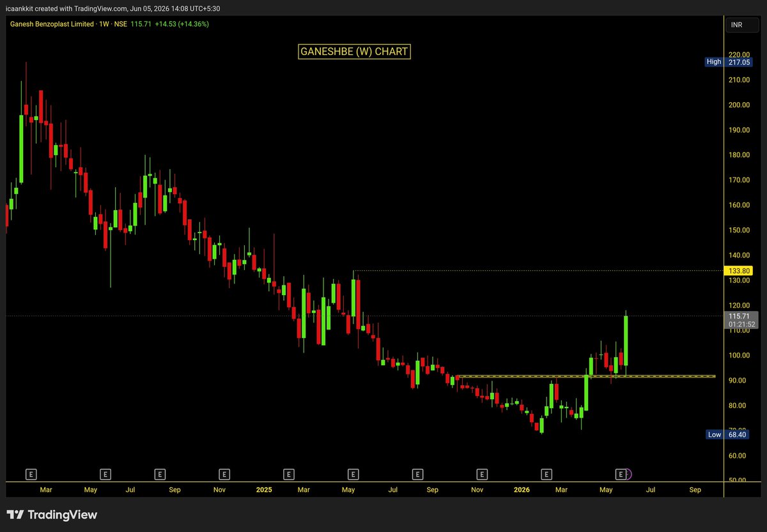
Task: Click the 1W interval in the chart legend
Action: (105, 24)
